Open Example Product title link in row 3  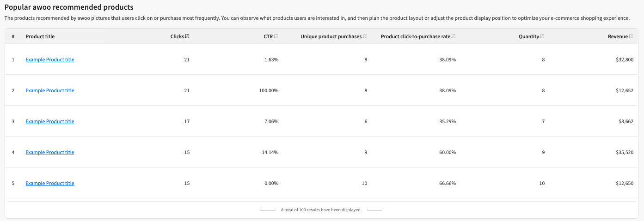coord(50,121)
